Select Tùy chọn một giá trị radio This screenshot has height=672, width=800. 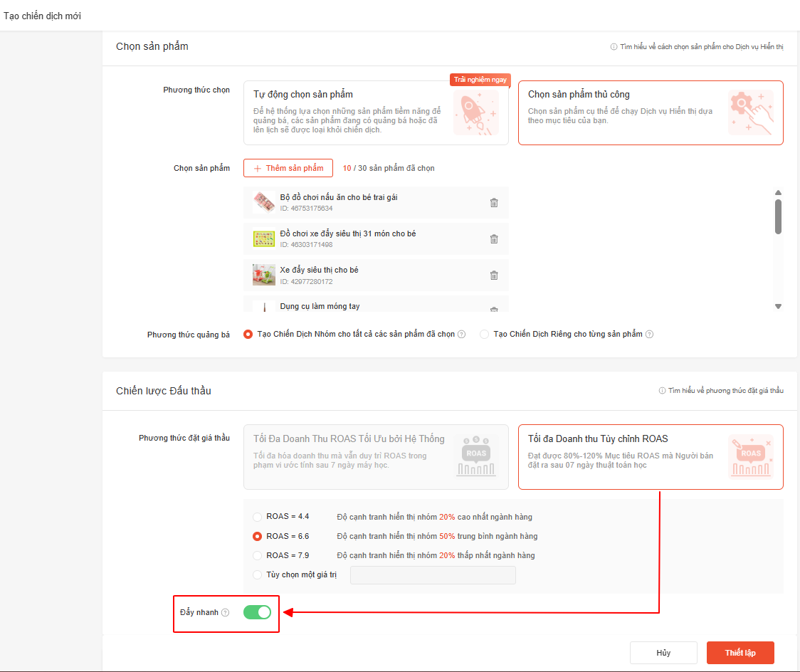(257, 575)
